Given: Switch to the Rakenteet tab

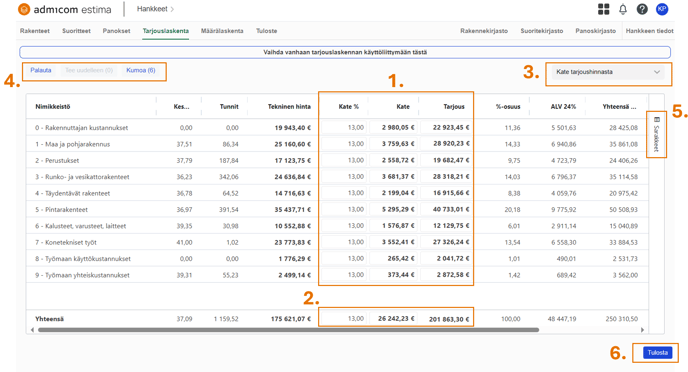Looking at the screenshot, I should [35, 31].
